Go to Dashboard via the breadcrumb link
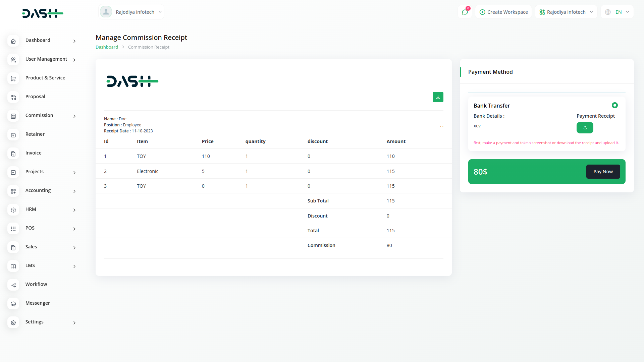 click(x=107, y=47)
